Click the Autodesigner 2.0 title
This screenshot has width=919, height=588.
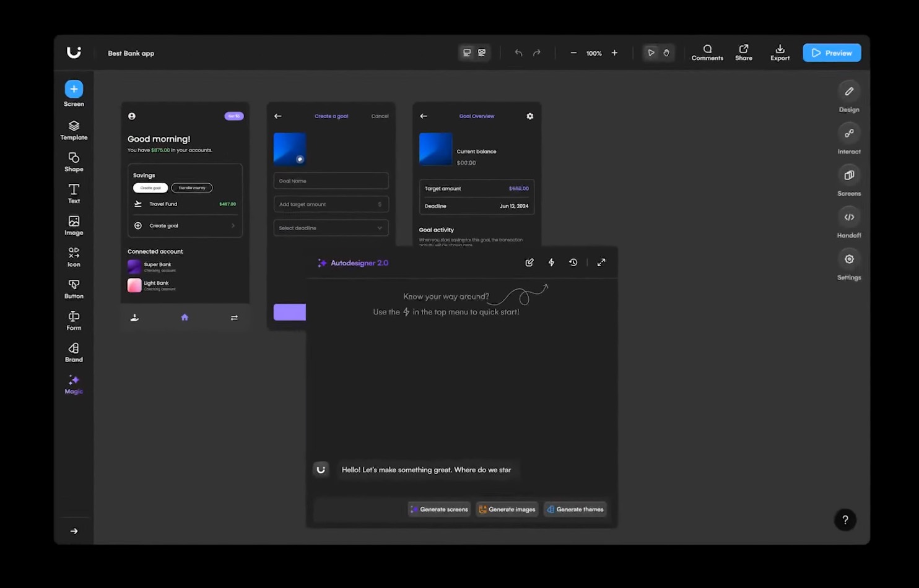coord(359,263)
